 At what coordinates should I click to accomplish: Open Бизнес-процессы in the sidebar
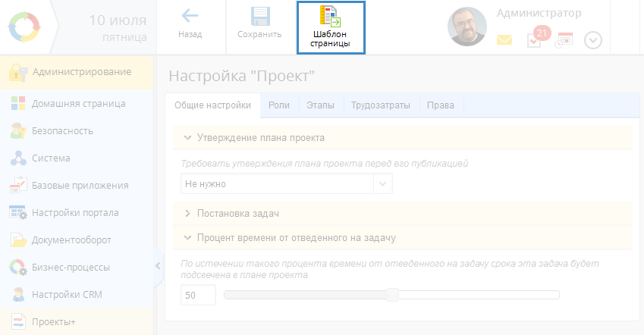[71, 268]
